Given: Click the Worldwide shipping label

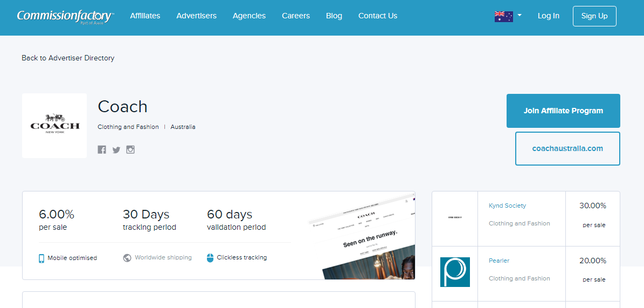Looking at the screenshot, I should click(x=163, y=257).
